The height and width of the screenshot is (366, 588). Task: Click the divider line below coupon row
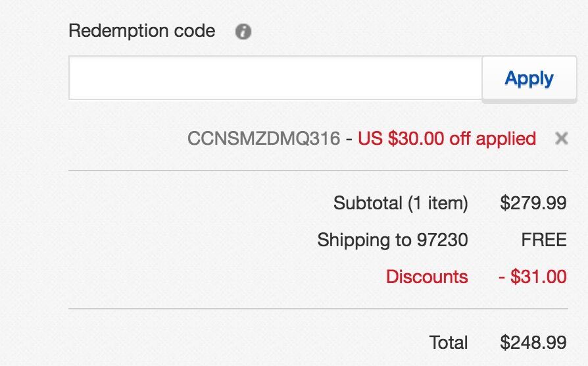tap(318, 170)
